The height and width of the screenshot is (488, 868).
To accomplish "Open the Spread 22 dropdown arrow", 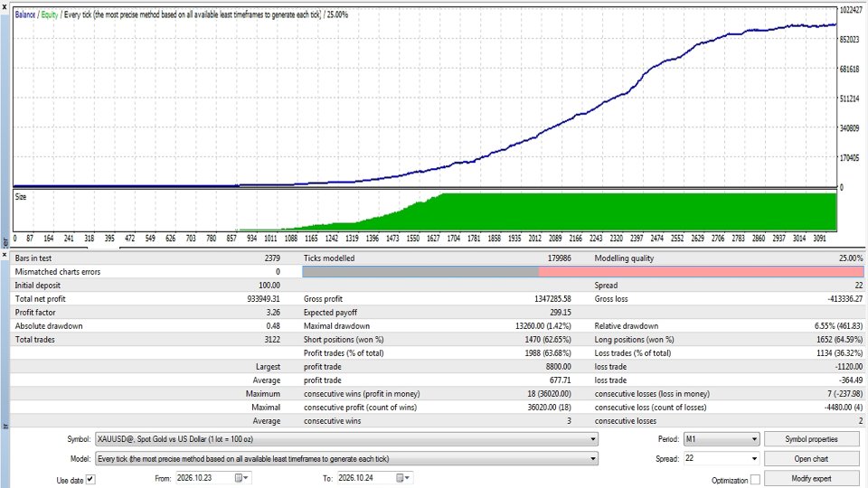I will (754, 459).
